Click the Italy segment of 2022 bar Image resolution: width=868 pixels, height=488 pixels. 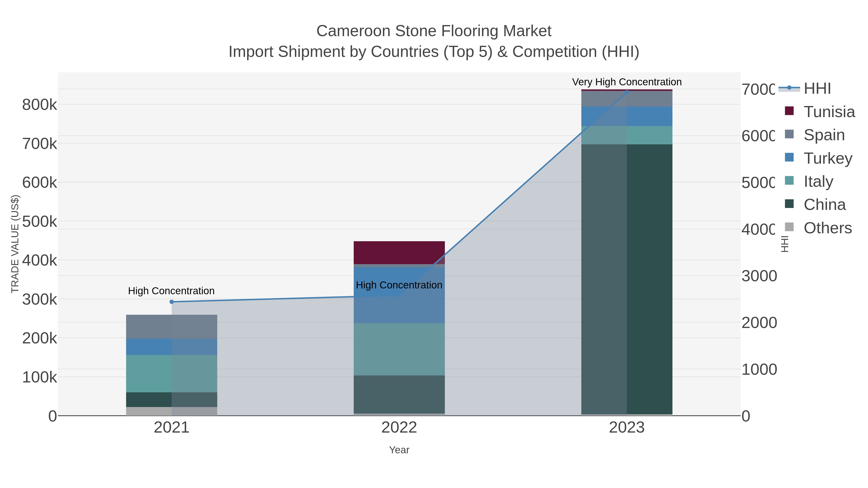399,349
